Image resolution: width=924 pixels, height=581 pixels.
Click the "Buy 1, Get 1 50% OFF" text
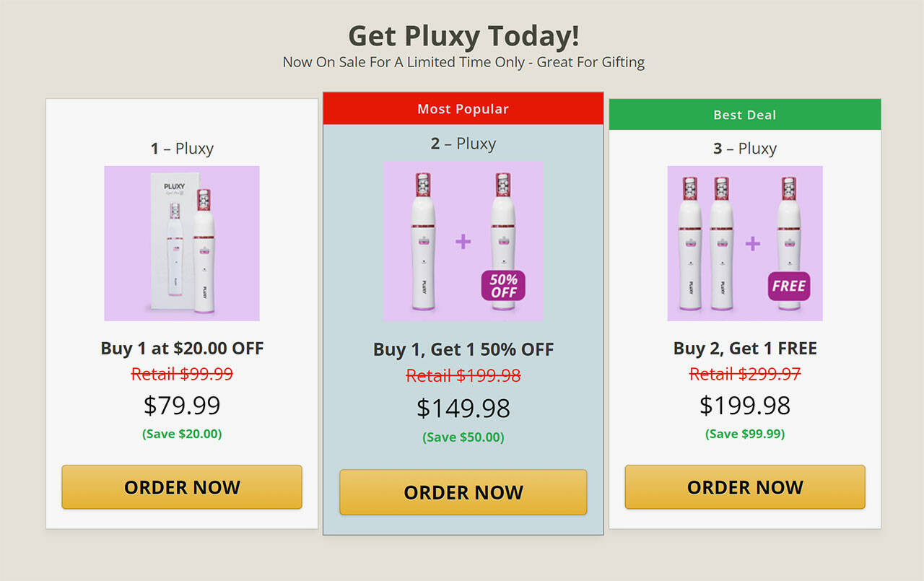[x=463, y=350]
